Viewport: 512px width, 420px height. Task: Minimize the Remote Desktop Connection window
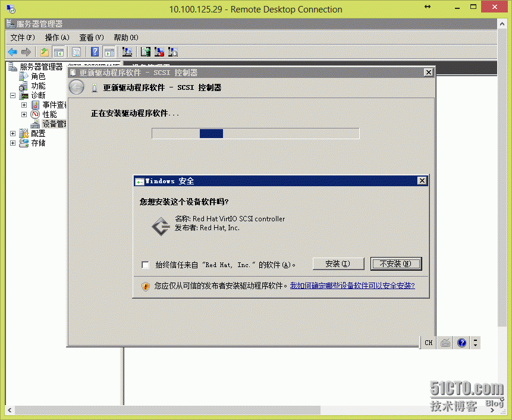[x=457, y=8]
